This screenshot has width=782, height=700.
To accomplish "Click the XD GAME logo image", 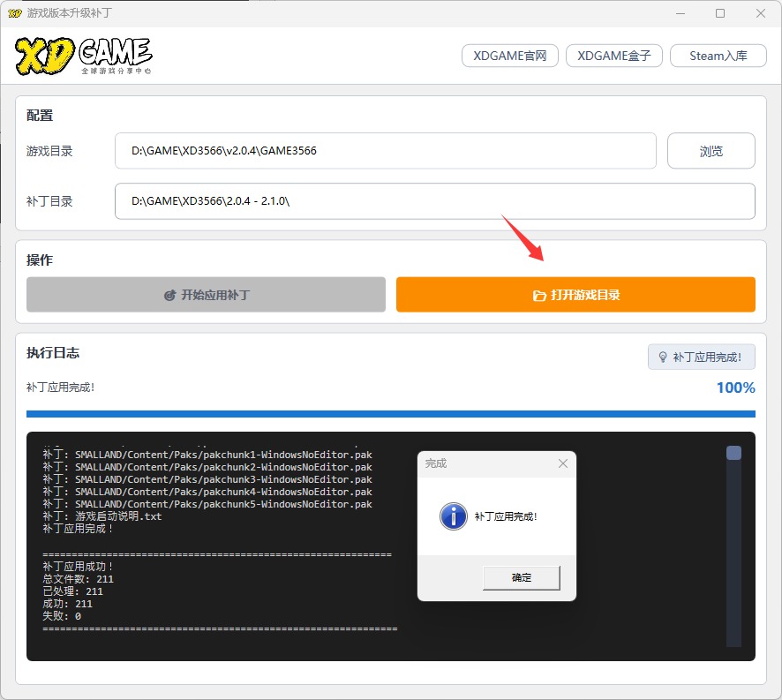I will click(x=83, y=56).
